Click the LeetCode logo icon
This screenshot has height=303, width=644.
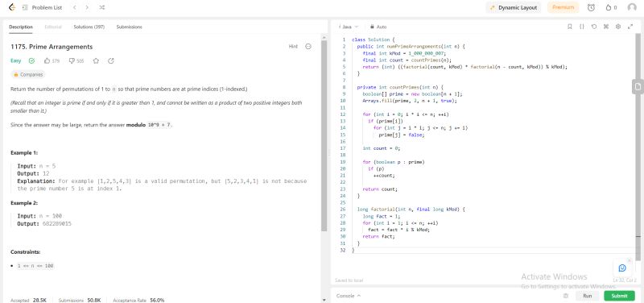click(x=11, y=7)
